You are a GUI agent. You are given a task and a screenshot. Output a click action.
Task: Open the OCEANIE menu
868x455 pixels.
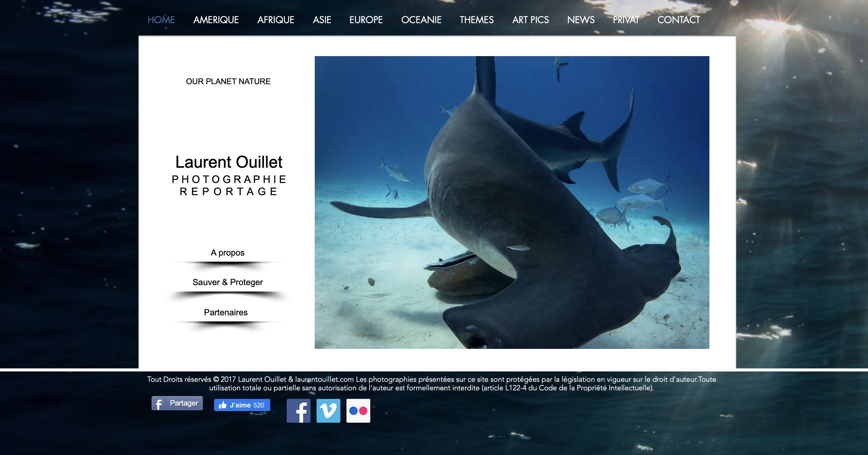pos(421,20)
